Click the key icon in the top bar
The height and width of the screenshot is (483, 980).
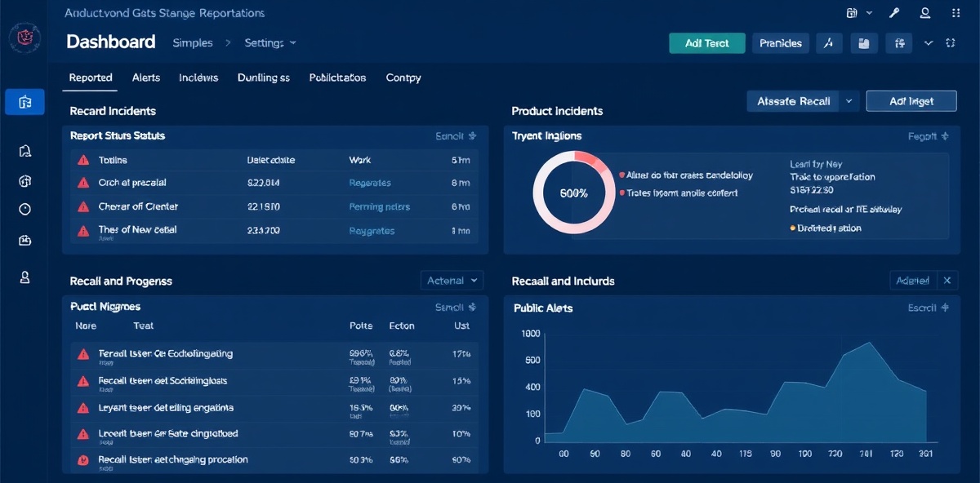click(x=894, y=13)
